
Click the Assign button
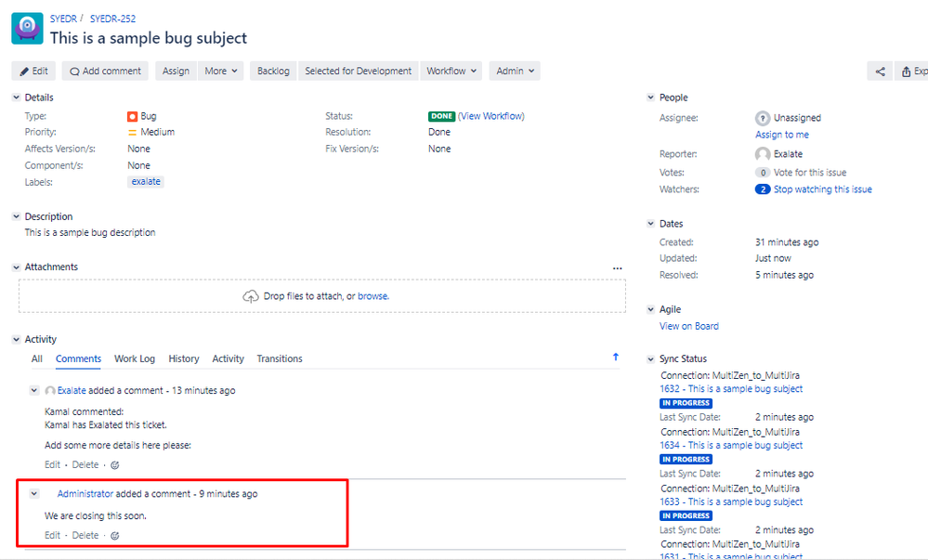(176, 71)
